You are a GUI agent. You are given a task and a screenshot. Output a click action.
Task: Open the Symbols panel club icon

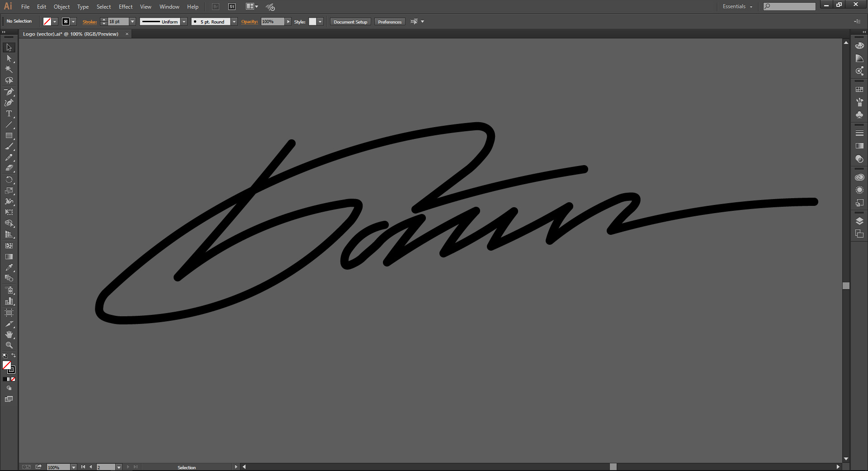point(859,115)
